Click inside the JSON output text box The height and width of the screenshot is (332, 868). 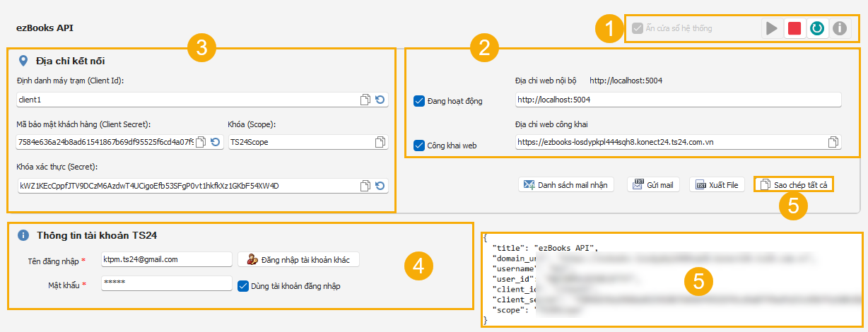point(671,280)
